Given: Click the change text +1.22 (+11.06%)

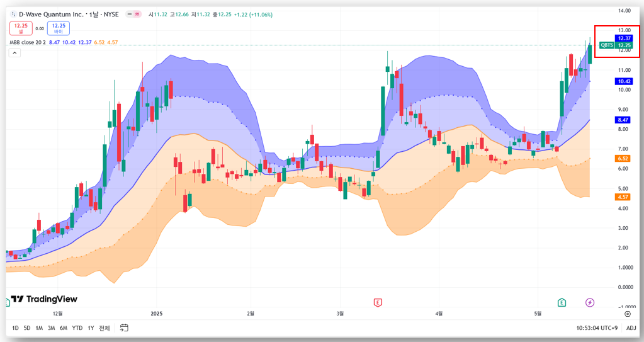Looking at the screenshot, I should 254,14.
